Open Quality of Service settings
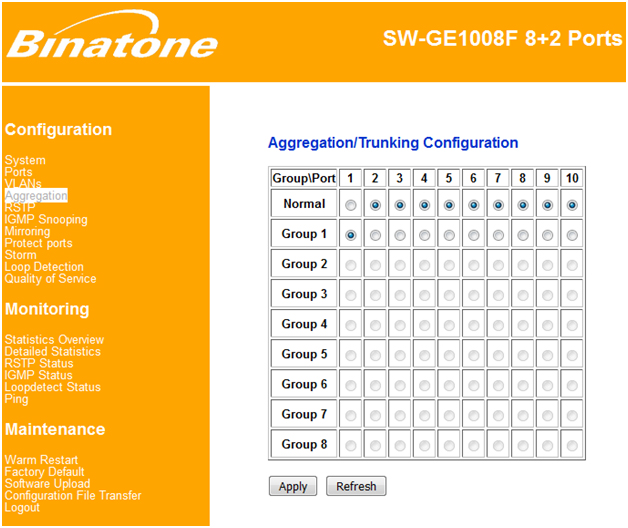This screenshot has width=628, height=528. point(51,279)
